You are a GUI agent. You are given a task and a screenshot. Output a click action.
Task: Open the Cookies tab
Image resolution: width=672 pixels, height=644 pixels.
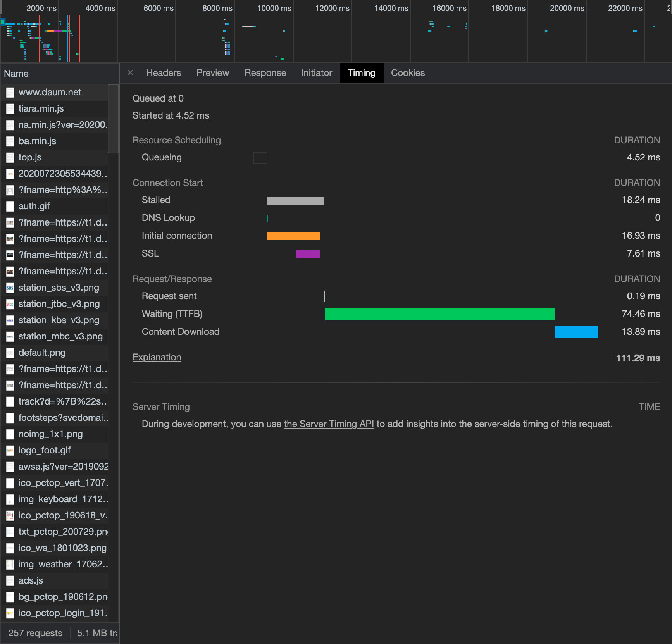[x=408, y=73]
